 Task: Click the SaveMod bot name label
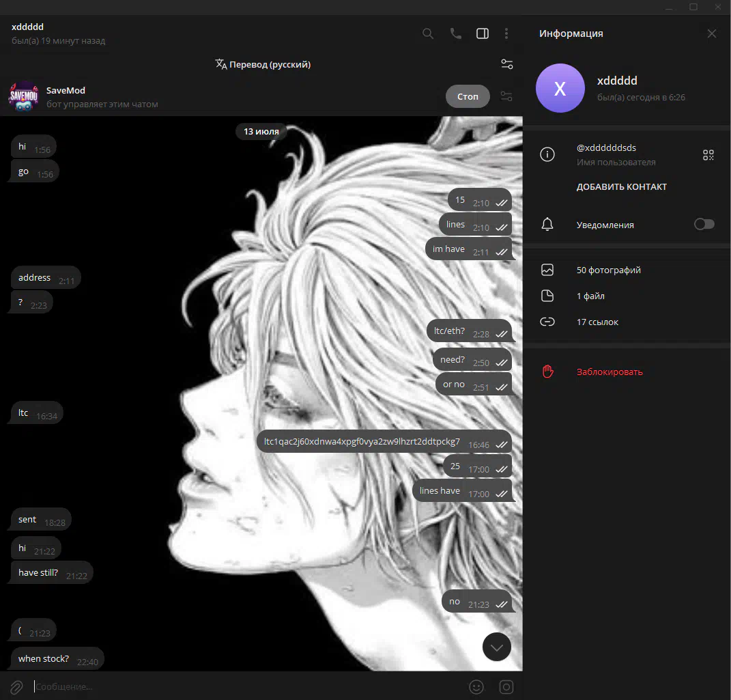click(x=66, y=90)
